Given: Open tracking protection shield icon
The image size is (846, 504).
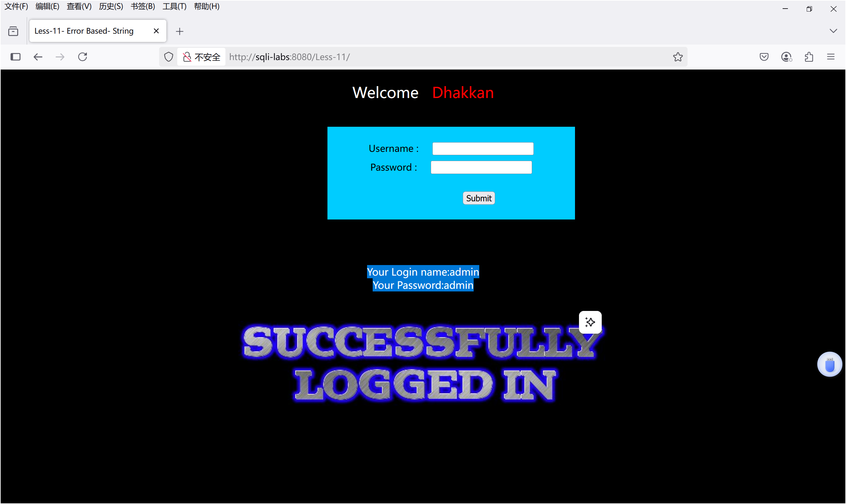Looking at the screenshot, I should click(168, 57).
